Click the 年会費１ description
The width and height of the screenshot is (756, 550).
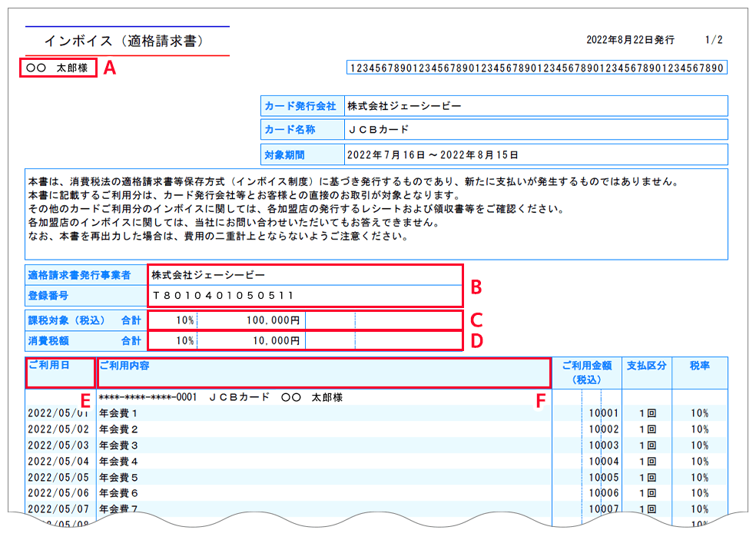(x=118, y=413)
